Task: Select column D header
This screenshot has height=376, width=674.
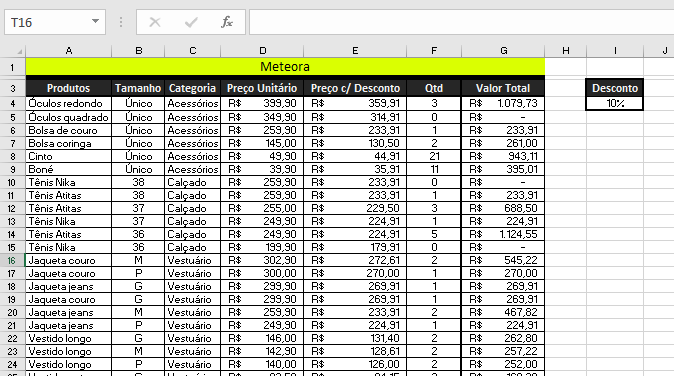Action: point(263,51)
